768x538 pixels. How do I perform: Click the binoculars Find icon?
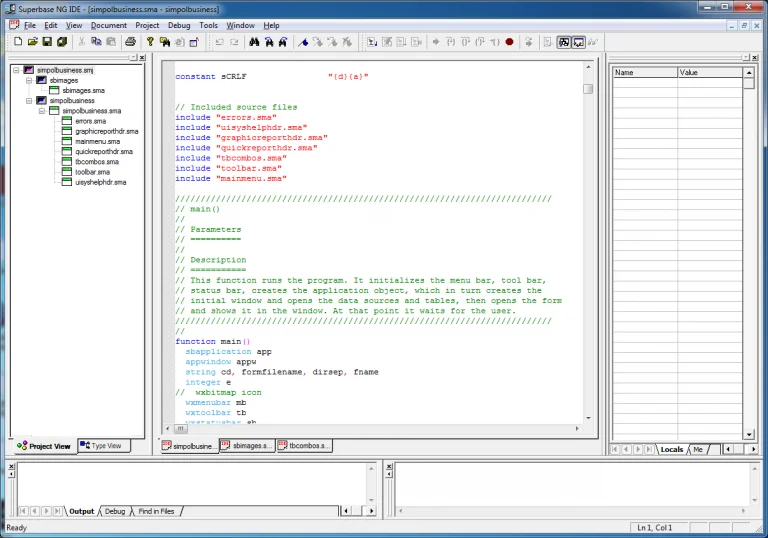point(254,42)
